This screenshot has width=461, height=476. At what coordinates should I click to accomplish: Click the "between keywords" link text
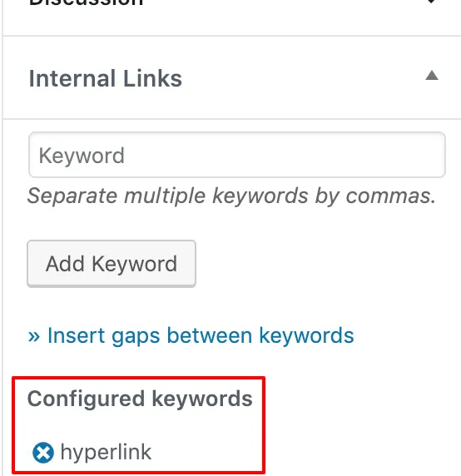[260, 335]
